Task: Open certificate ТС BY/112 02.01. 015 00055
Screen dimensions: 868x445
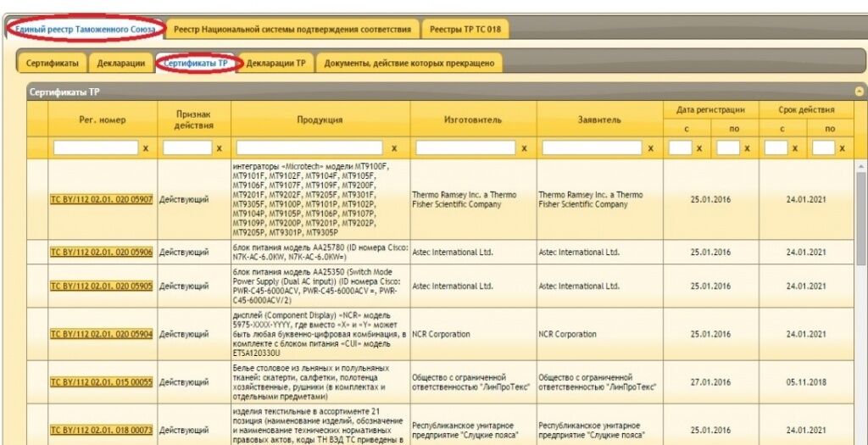Action: click(102, 382)
